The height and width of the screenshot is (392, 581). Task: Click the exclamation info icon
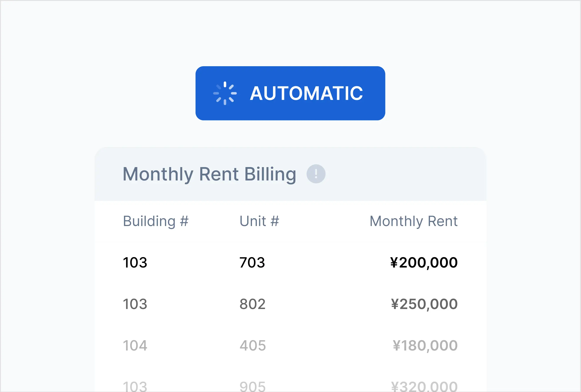click(316, 174)
